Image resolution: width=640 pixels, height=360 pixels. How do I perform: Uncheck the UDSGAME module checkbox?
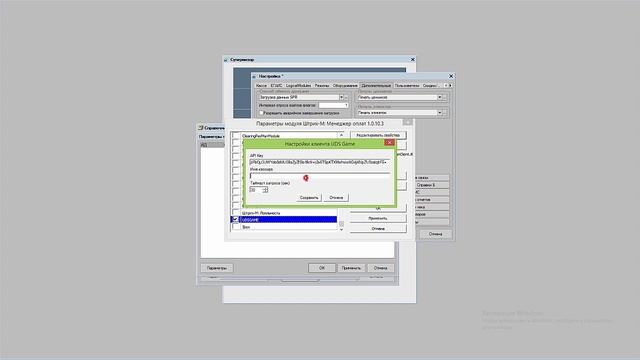235,220
